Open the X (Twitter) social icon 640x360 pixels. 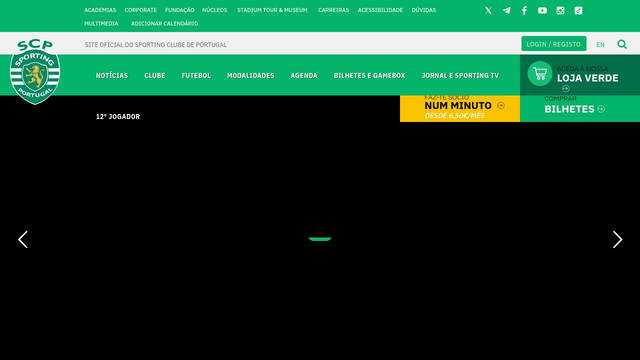(x=488, y=11)
